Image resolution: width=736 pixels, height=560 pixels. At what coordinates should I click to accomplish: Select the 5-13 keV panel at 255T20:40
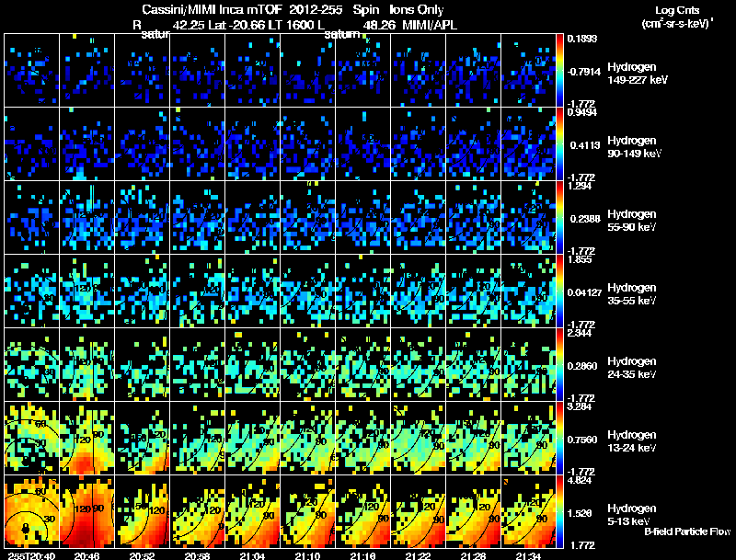(x=32, y=511)
